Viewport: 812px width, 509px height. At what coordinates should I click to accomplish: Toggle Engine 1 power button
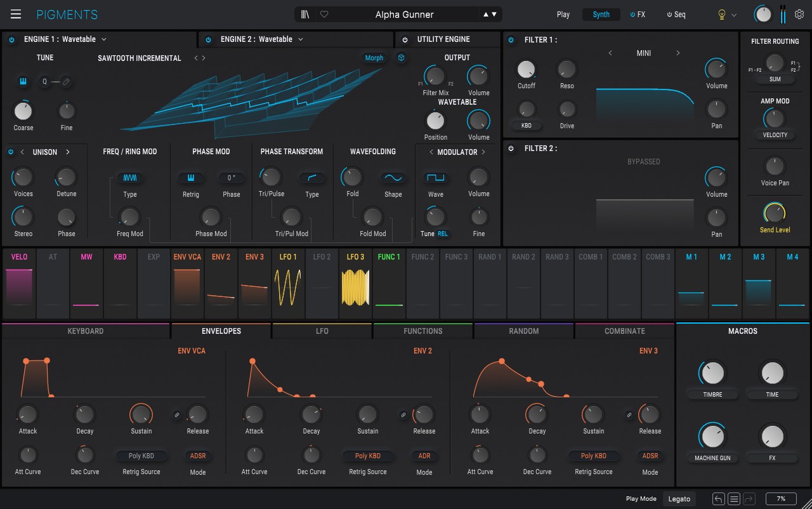11,39
